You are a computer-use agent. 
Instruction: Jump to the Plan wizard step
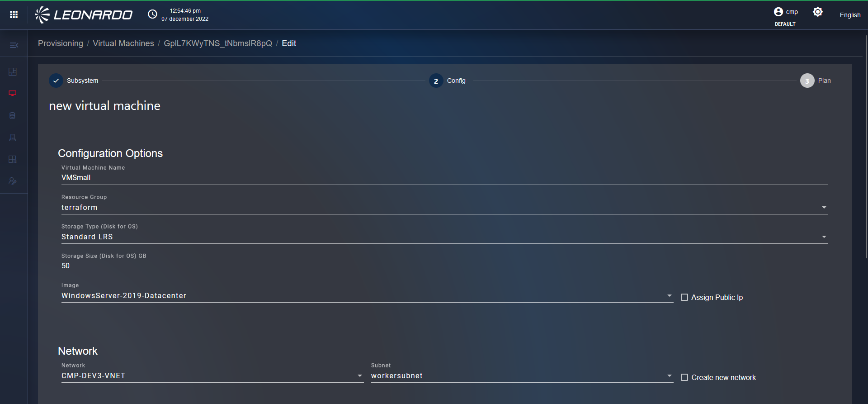coord(807,81)
